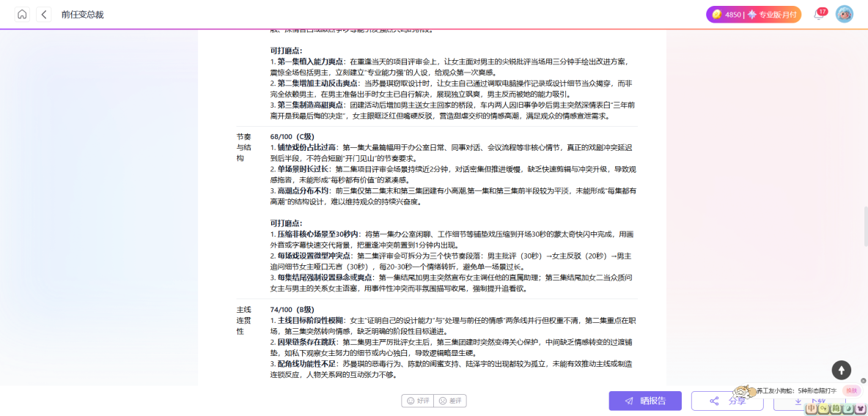Click the 68/100（C级）score text

coord(293,137)
